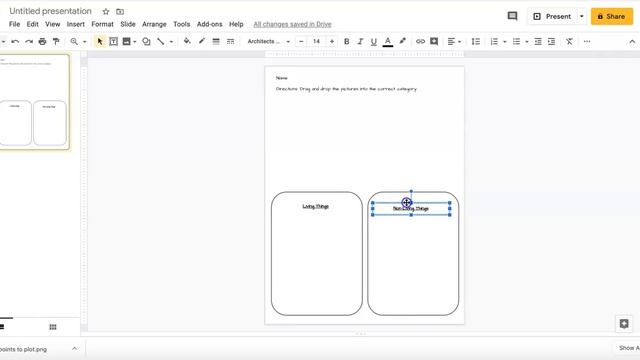The image size is (640, 360).
Task: Click the Increase indent icon
Action: (551, 42)
